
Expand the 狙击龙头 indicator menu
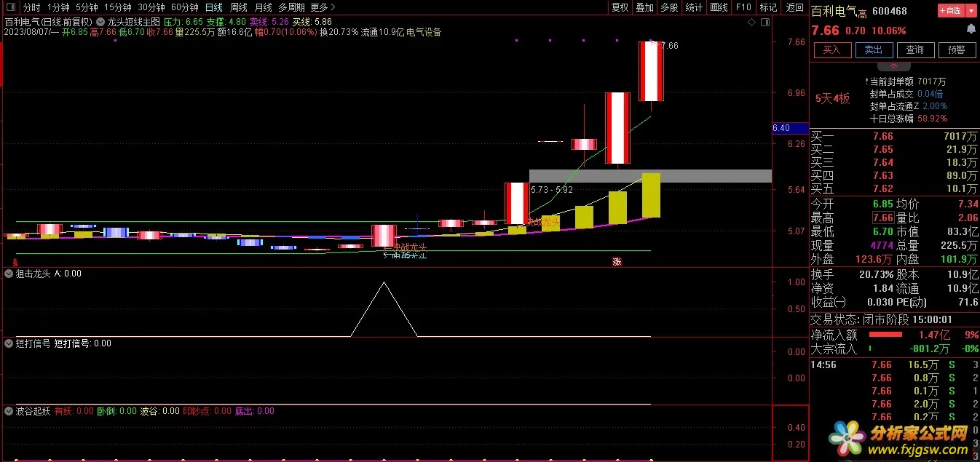(9, 274)
